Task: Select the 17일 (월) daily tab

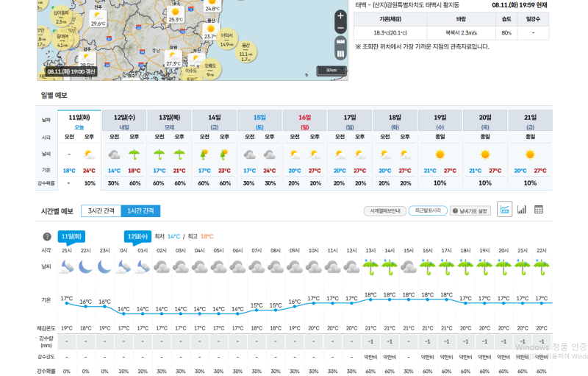Action: click(x=350, y=122)
